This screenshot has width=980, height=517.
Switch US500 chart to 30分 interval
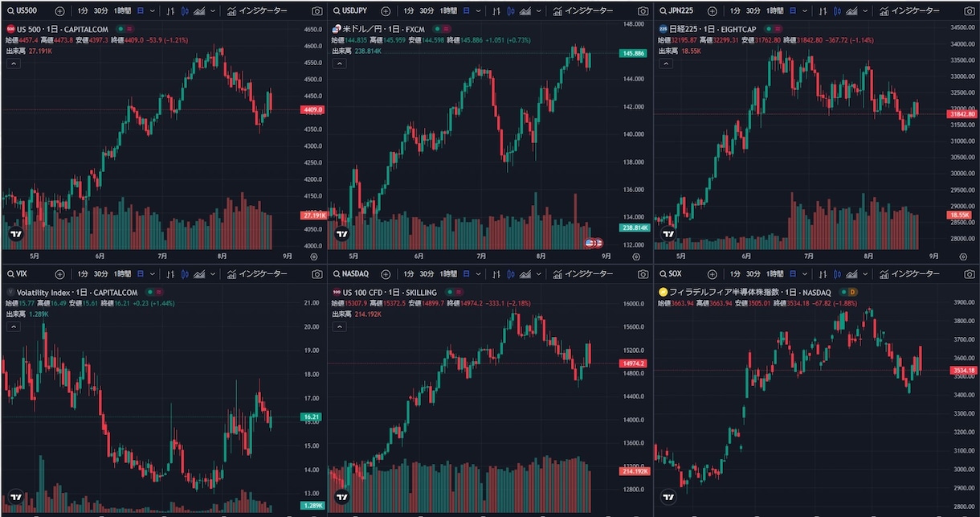(x=101, y=11)
